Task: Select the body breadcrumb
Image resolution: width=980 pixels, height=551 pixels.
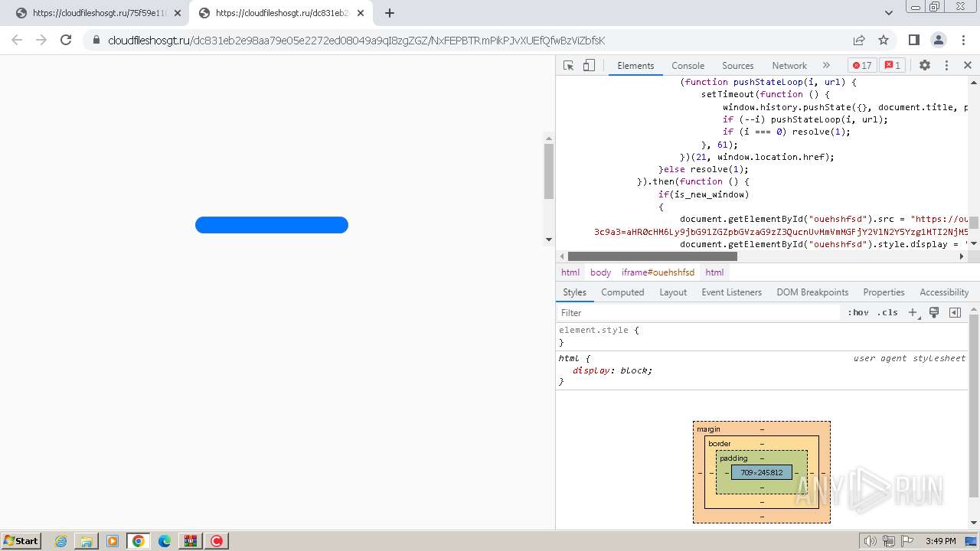Action: click(x=600, y=272)
